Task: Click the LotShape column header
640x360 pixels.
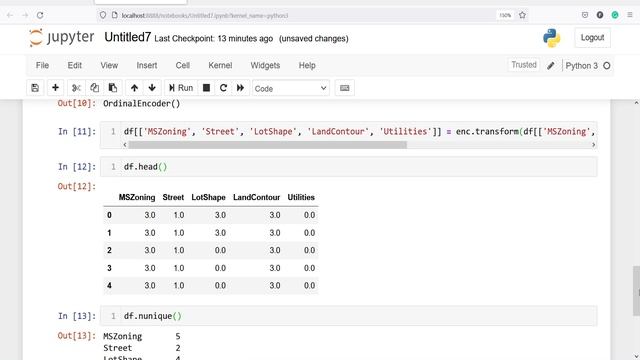Action: (208, 198)
